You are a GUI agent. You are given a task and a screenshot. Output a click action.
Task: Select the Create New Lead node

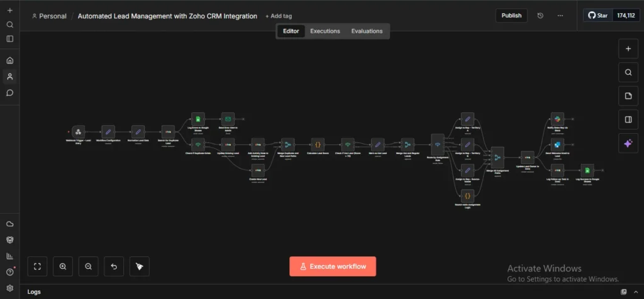click(258, 170)
